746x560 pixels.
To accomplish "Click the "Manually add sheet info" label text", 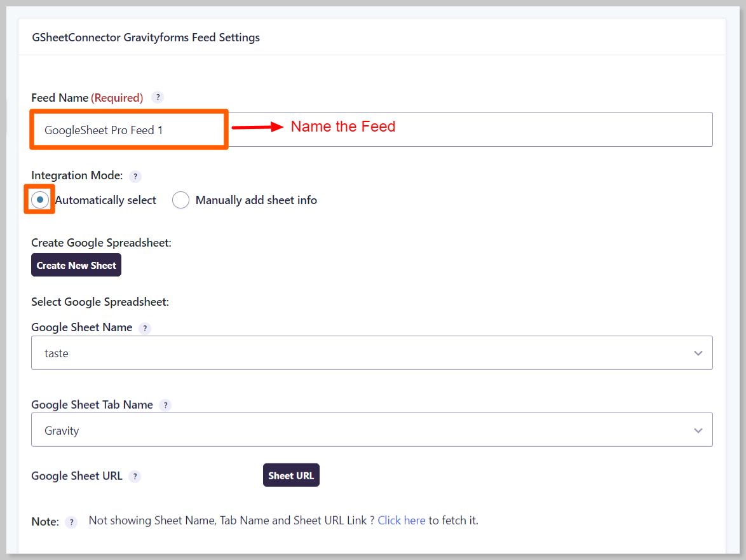I will coord(256,200).
